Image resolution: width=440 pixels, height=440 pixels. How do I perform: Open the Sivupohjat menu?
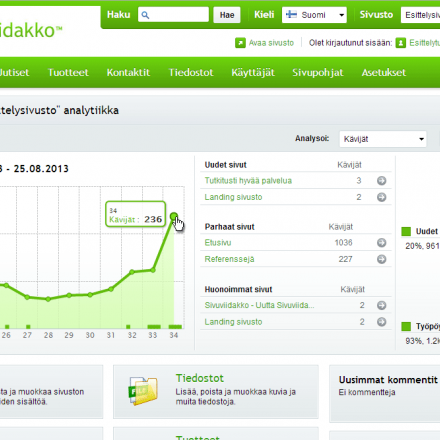(x=318, y=73)
